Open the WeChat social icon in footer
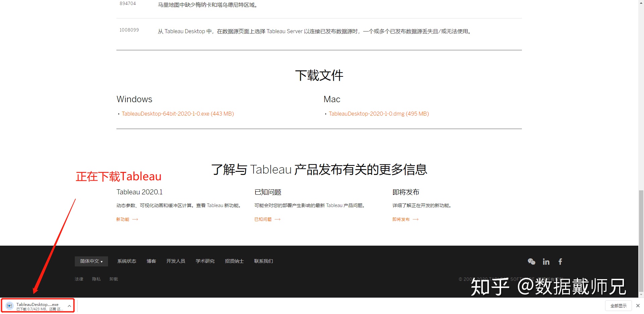 [x=531, y=261]
